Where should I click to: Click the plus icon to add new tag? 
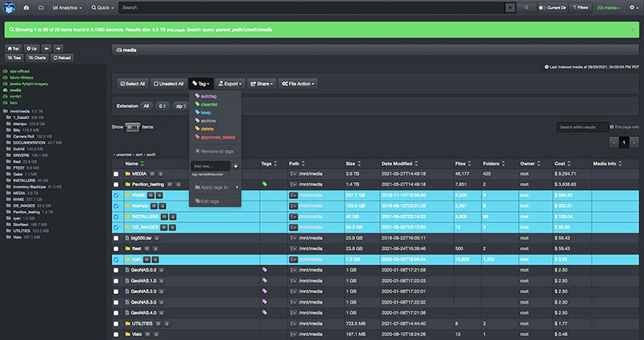(235, 166)
